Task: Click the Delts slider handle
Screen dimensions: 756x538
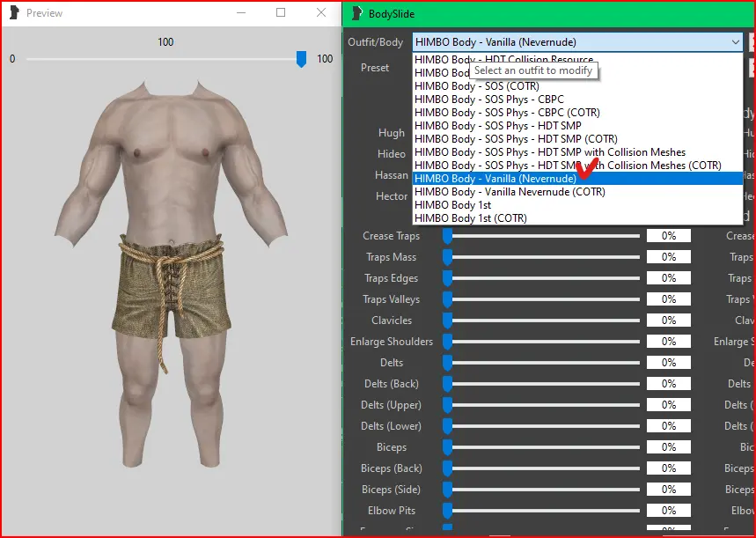Action: [x=447, y=363]
